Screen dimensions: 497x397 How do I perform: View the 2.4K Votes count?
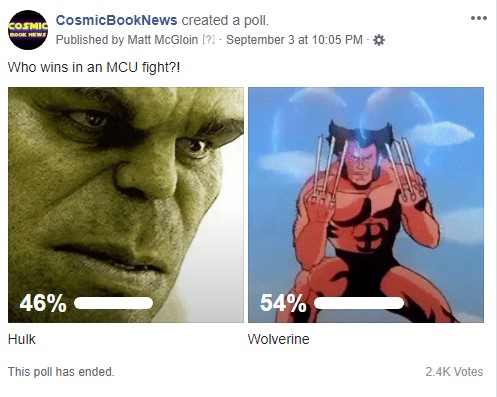(454, 372)
